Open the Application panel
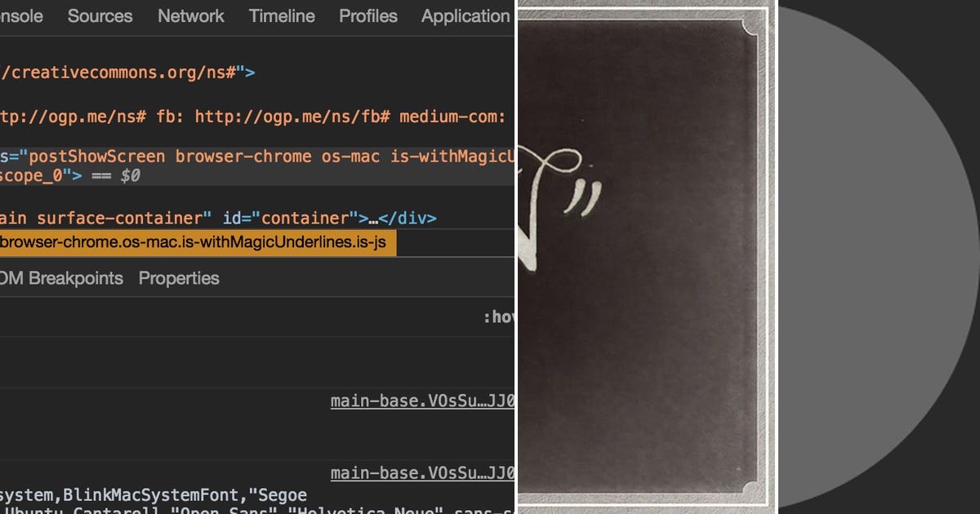The height and width of the screenshot is (514, 980). tap(465, 16)
